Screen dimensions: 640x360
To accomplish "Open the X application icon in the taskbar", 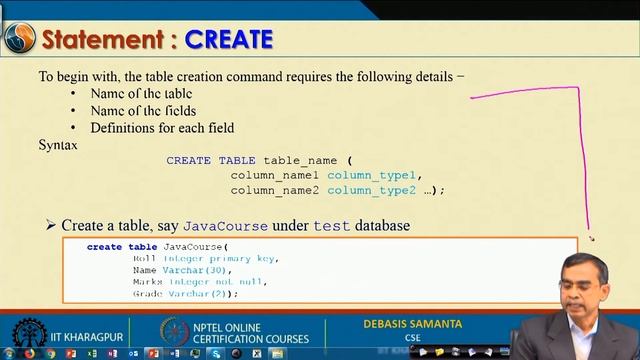I will coord(257,353).
